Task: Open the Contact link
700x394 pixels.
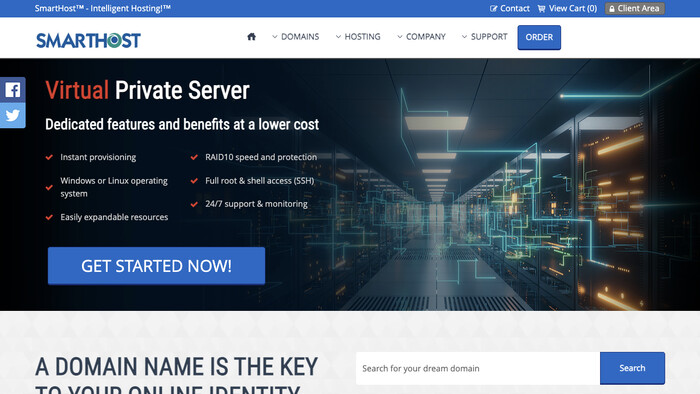Action: point(509,8)
